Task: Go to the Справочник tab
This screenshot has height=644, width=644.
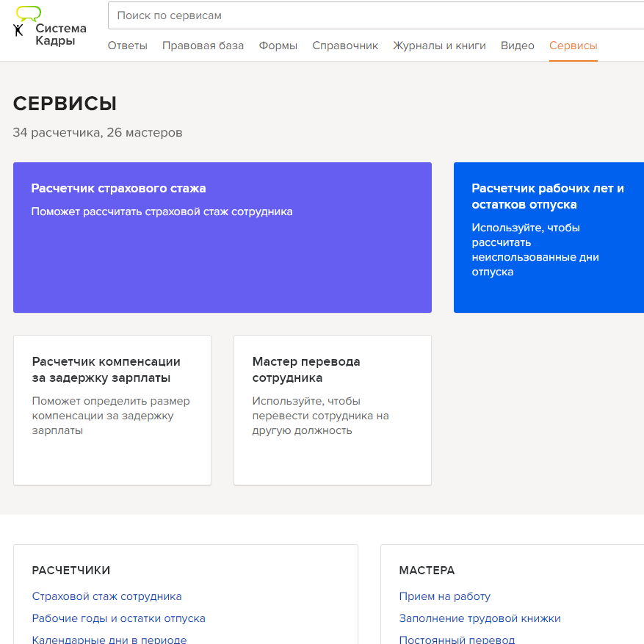Action: (345, 46)
